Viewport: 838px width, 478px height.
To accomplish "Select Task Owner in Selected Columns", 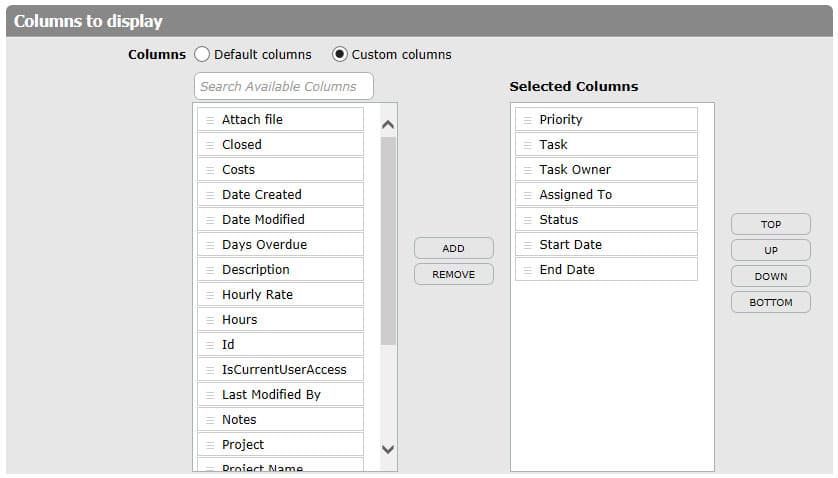I will (x=607, y=170).
